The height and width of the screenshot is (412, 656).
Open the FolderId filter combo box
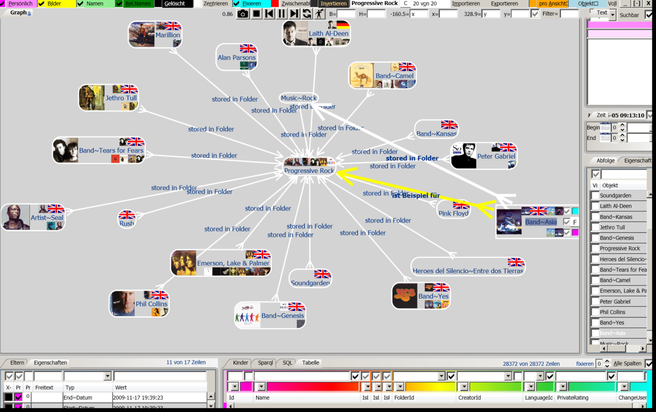[441, 376]
